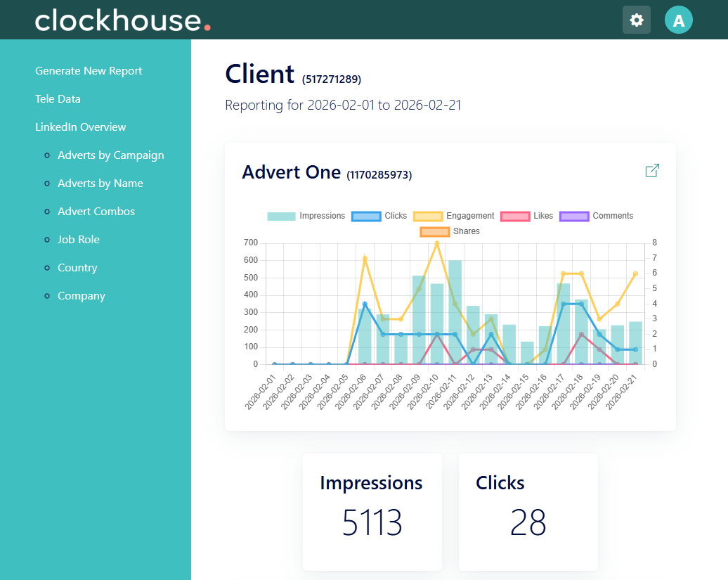Image resolution: width=728 pixels, height=580 pixels.
Task: Select Adverts by Name
Action: tap(100, 183)
